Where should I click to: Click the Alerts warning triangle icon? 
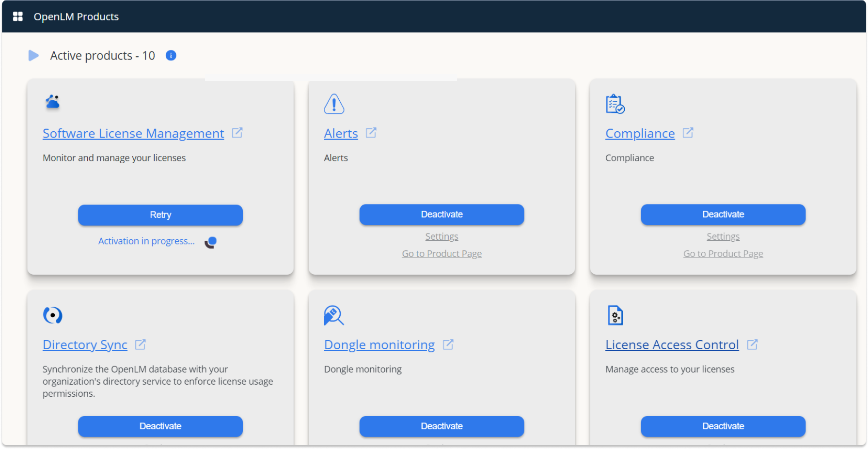pos(333,103)
